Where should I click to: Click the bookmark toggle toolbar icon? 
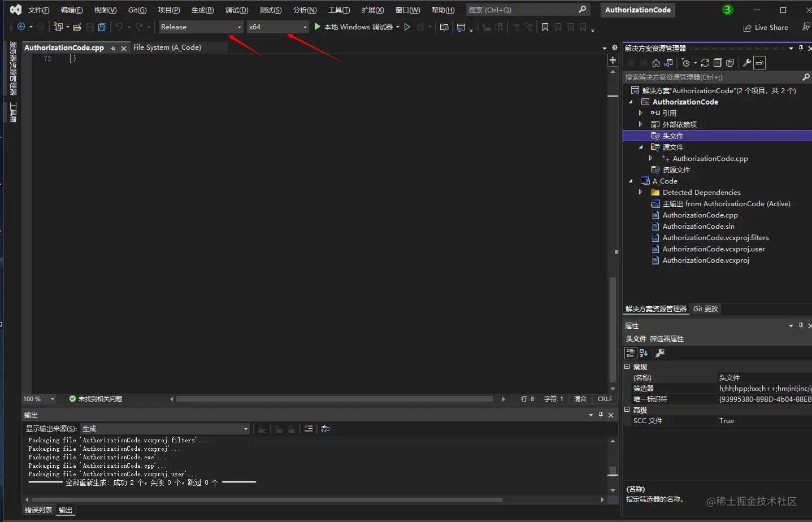coord(545,27)
